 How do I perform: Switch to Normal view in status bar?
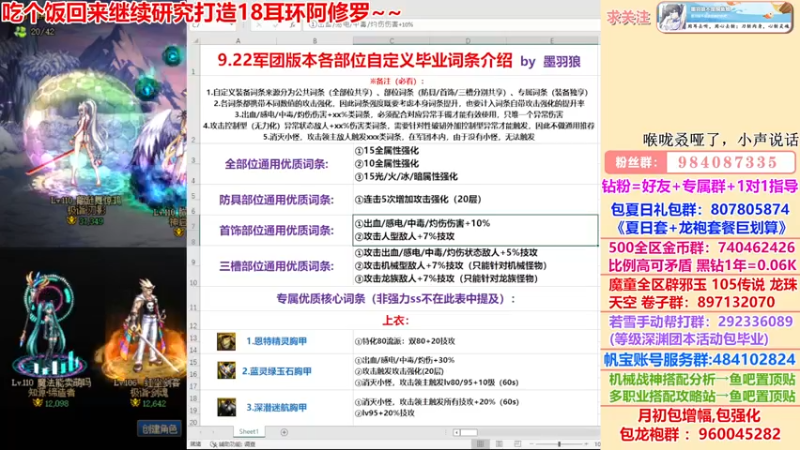point(480,444)
